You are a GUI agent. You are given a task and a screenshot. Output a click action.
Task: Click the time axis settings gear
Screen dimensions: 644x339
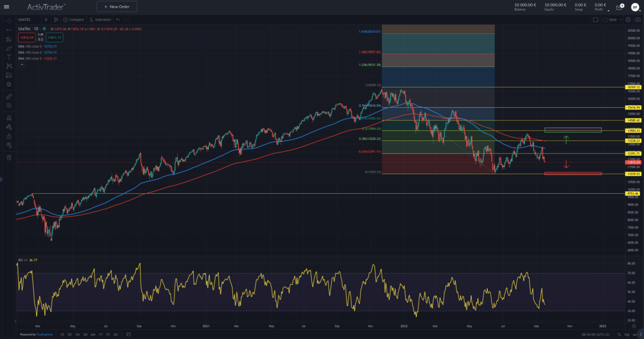(x=634, y=326)
